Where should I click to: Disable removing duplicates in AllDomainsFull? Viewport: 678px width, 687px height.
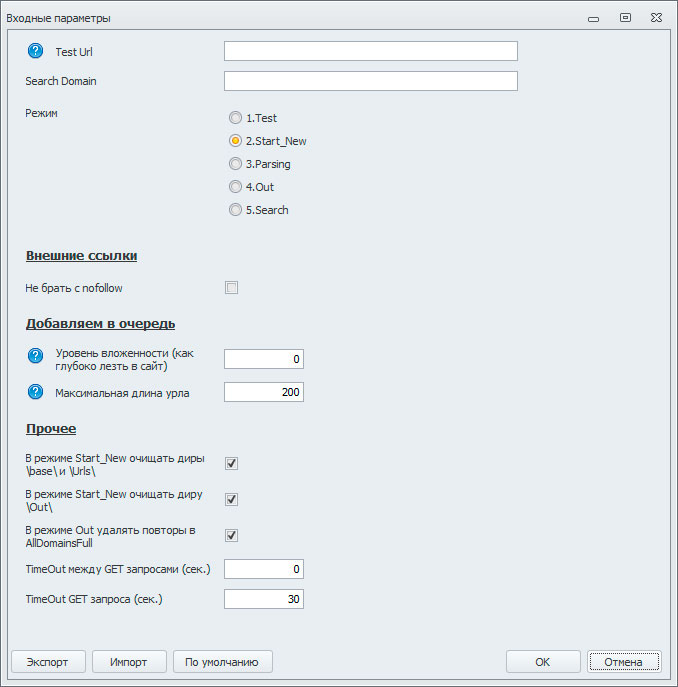pyautogui.click(x=231, y=535)
